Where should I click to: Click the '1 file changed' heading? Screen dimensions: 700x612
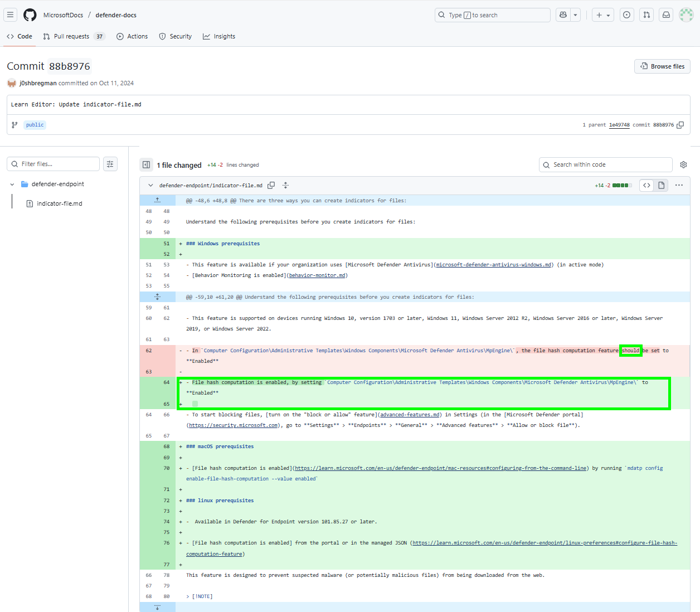point(179,165)
